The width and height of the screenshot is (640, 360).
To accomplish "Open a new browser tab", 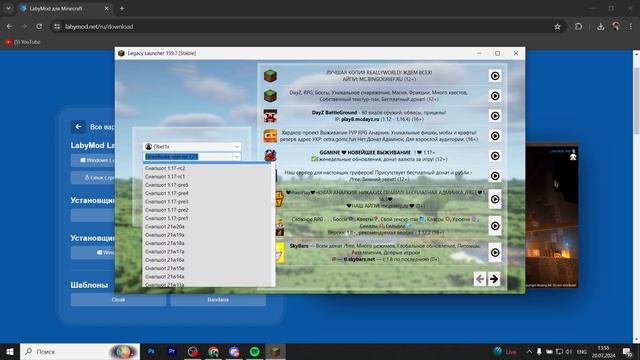I will [122, 8].
